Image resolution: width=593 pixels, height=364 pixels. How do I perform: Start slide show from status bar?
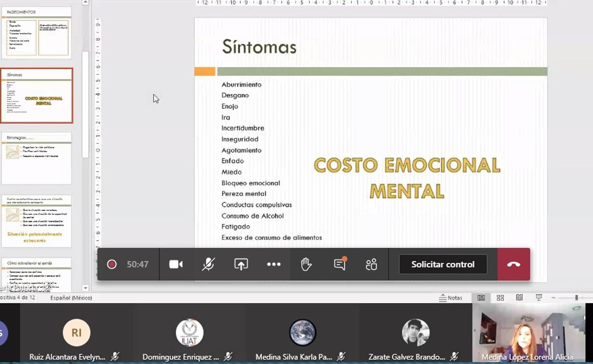pos(539,298)
